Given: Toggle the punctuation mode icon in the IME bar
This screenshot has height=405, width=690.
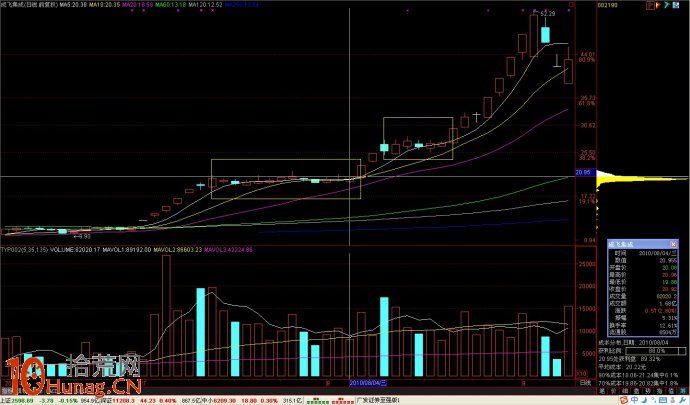Looking at the screenshot, I should tap(653, 400).
